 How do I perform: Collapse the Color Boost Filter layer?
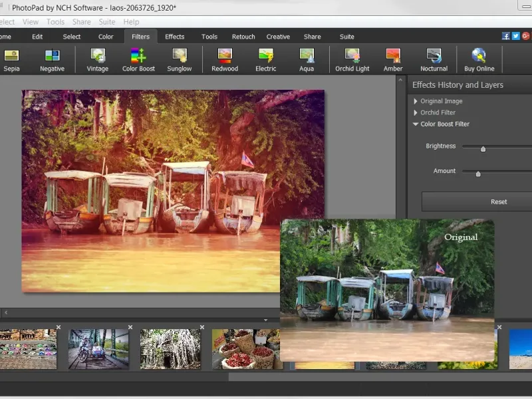pyautogui.click(x=415, y=124)
